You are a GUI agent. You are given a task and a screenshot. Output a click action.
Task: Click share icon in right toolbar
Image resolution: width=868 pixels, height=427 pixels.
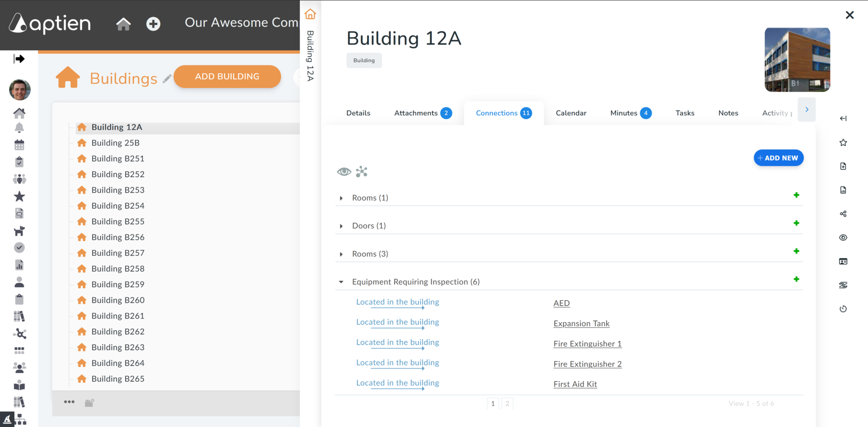pos(843,214)
